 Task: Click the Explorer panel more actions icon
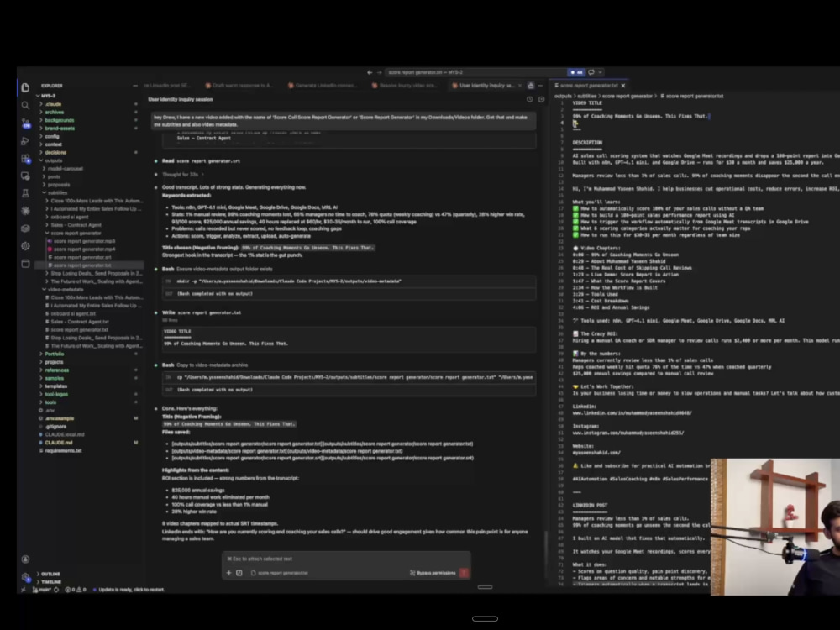(135, 86)
